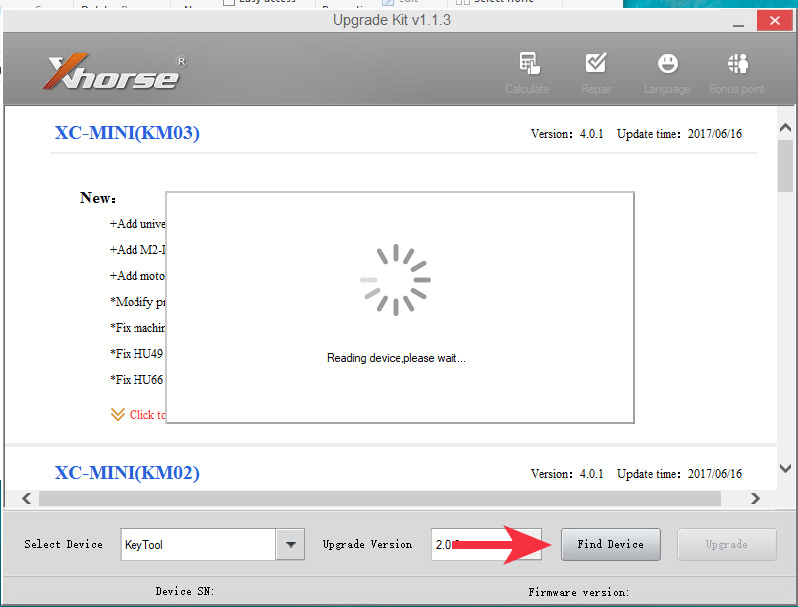798x607 pixels.
Task: Open the Calculate tool icon
Action: pyautogui.click(x=529, y=63)
